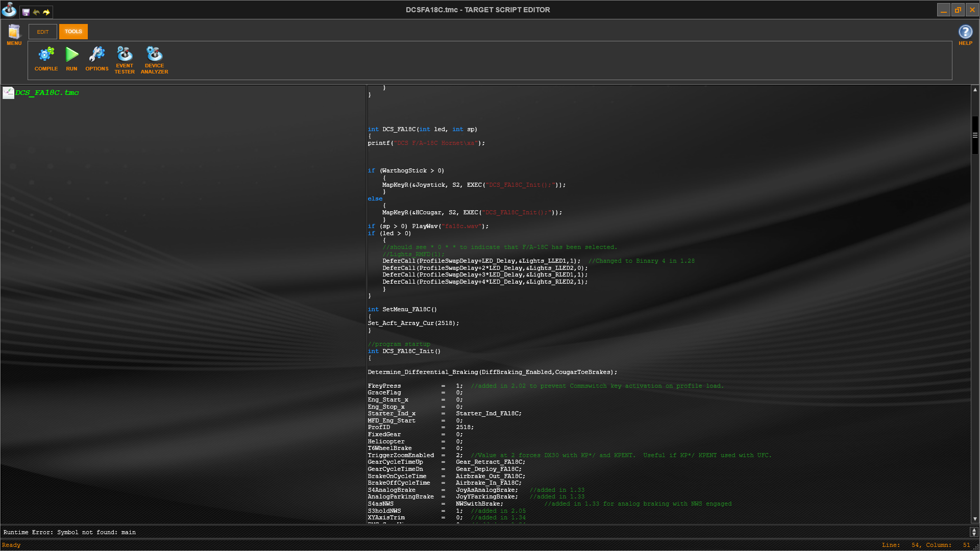The image size is (980, 551).
Task: Redo with the yellow forward arrow
Action: 46,12
